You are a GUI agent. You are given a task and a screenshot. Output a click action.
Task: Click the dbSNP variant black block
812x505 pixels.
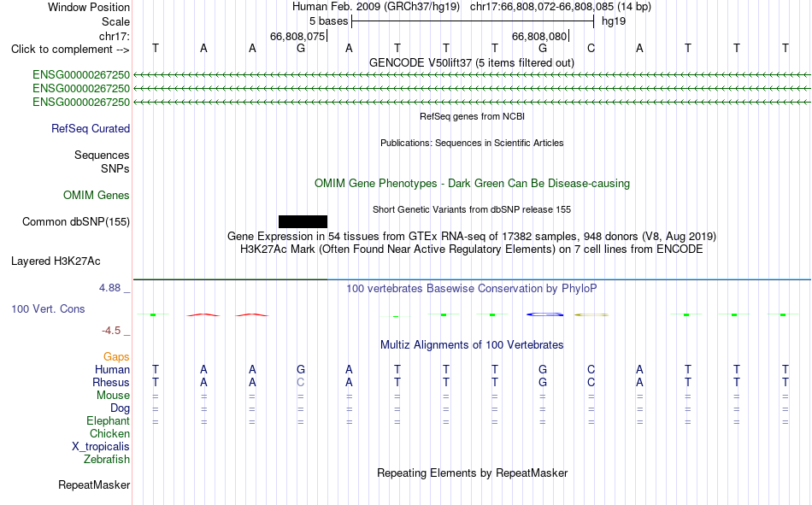pyautogui.click(x=303, y=221)
